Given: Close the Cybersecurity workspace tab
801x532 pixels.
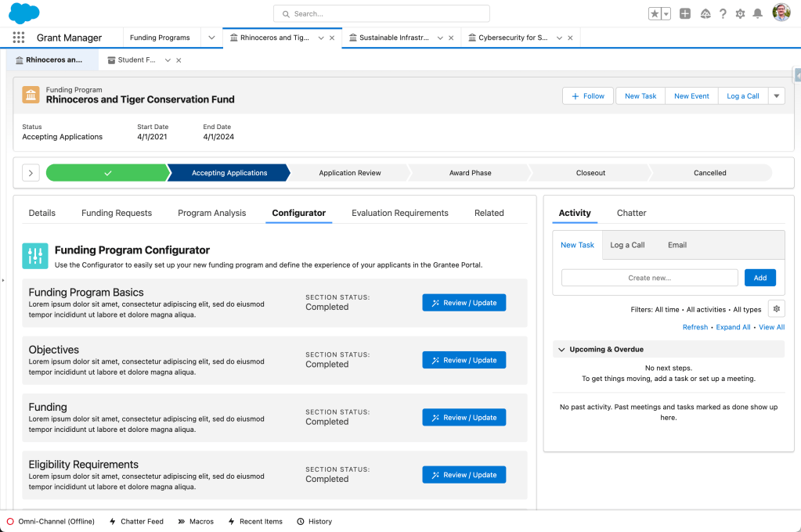Looking at the screenshot, I should coord(570,38).
